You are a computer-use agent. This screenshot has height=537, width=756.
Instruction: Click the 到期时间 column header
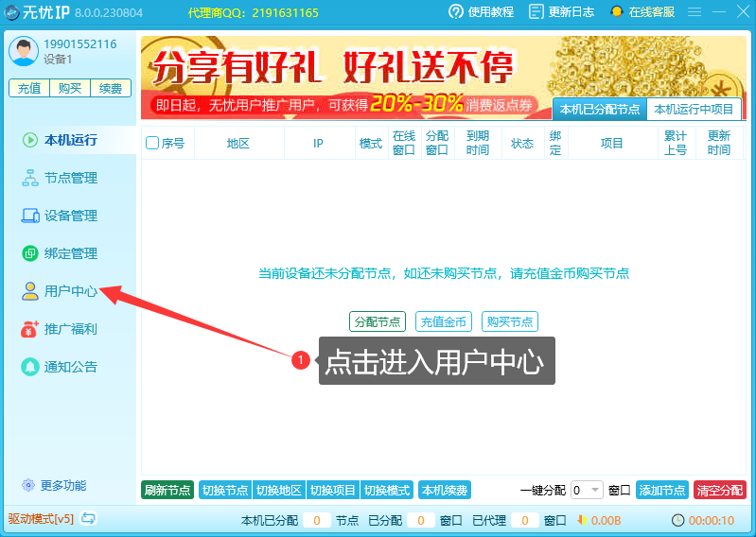[x=477, y=143]
